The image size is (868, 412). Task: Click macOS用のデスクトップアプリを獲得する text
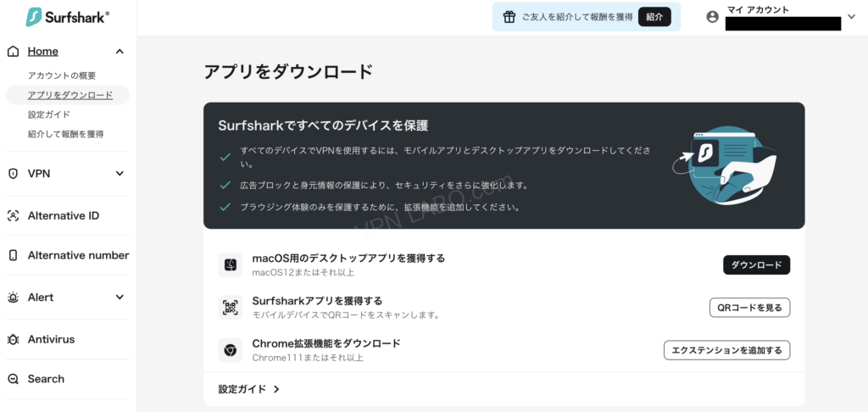348,258
